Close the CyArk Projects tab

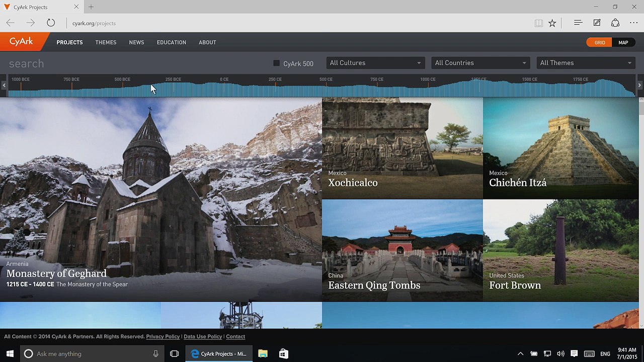[76, 7]
